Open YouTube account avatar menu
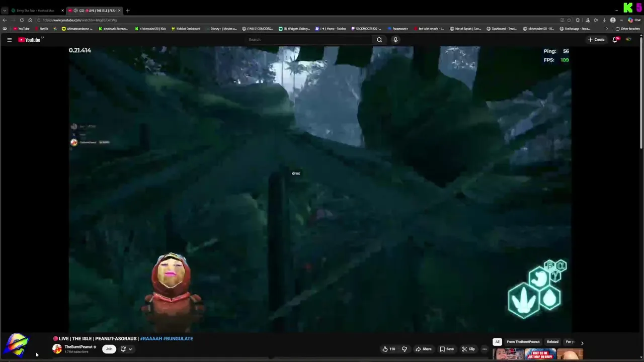This screenshot has height=362, width=644. click(x=629, y=40)
